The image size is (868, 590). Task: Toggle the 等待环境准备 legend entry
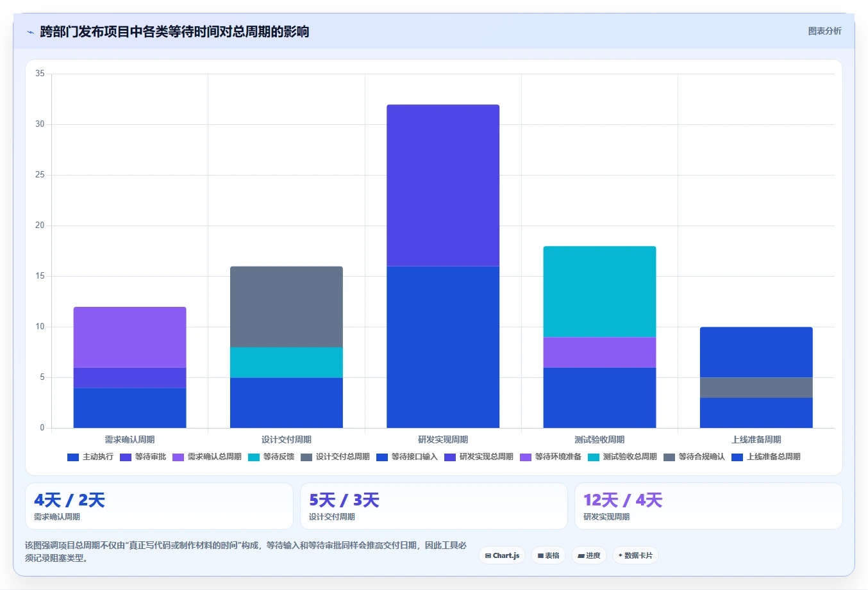[551, 457]
